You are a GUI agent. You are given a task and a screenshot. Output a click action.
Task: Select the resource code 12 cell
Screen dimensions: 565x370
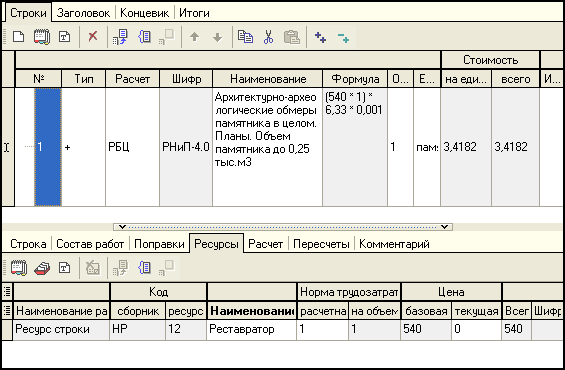coord(186,329)
